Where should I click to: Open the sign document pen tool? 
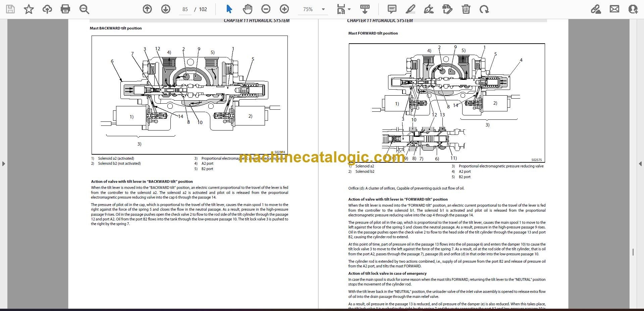pyautogui.click(x=429, y=9)
